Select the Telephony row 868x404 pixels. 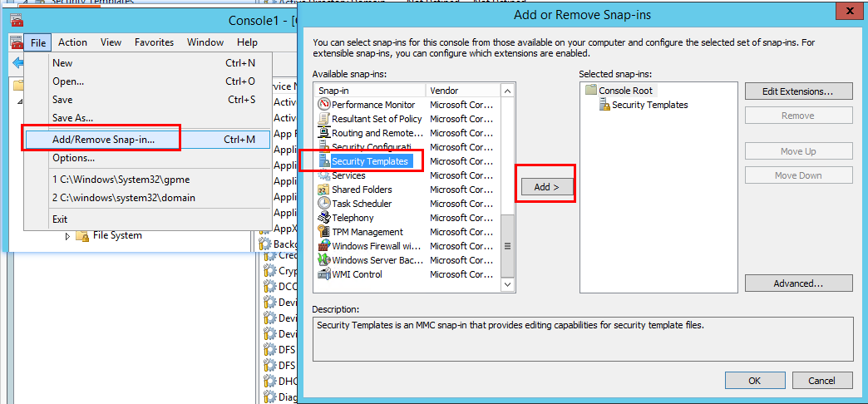pos(407,218)
